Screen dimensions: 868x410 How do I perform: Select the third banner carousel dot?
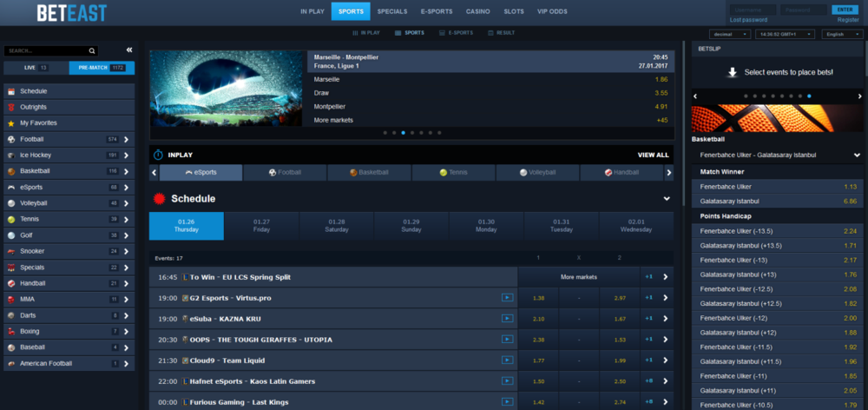point(404,133)
